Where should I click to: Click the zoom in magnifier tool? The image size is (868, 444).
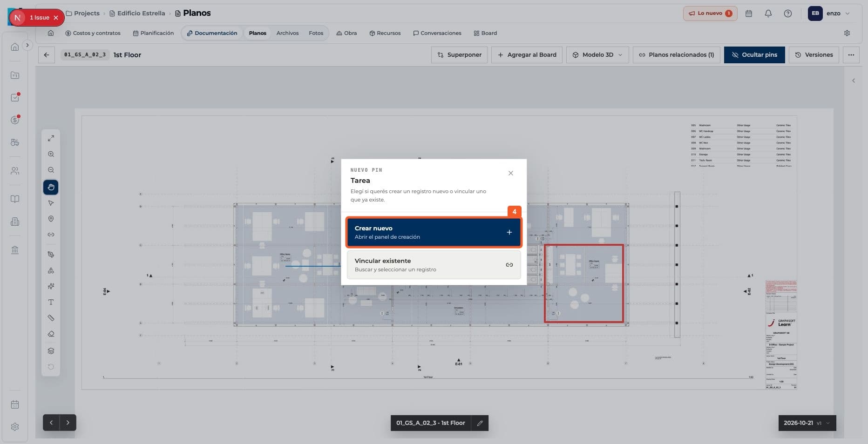pyautogui.click(x=51, y=154)
